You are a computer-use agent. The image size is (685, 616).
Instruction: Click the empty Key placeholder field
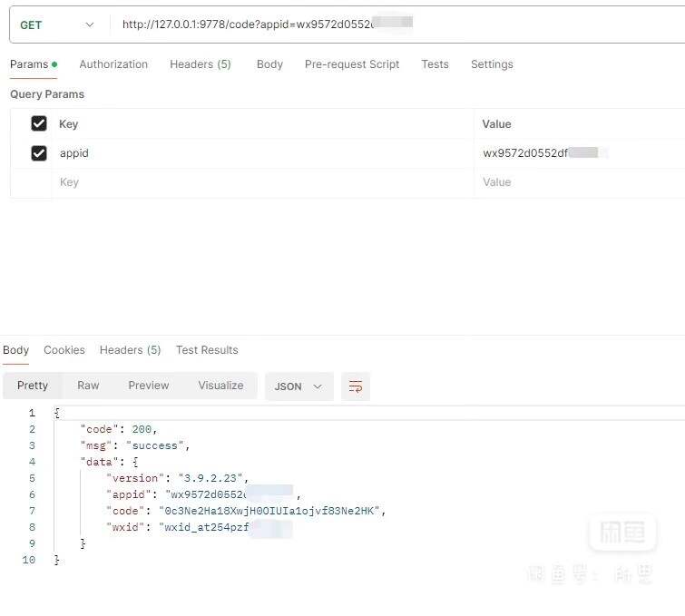(x=262, y=182)
